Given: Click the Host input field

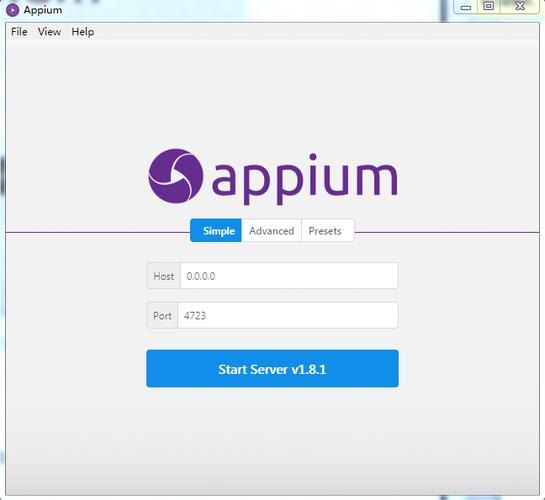Looking at the screenshot, I should (289, 276).
